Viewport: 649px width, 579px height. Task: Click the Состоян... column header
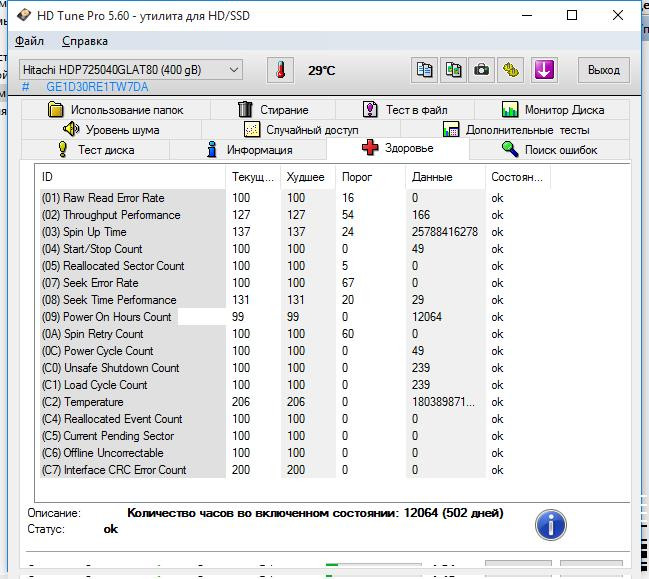(x=517, y=177)
